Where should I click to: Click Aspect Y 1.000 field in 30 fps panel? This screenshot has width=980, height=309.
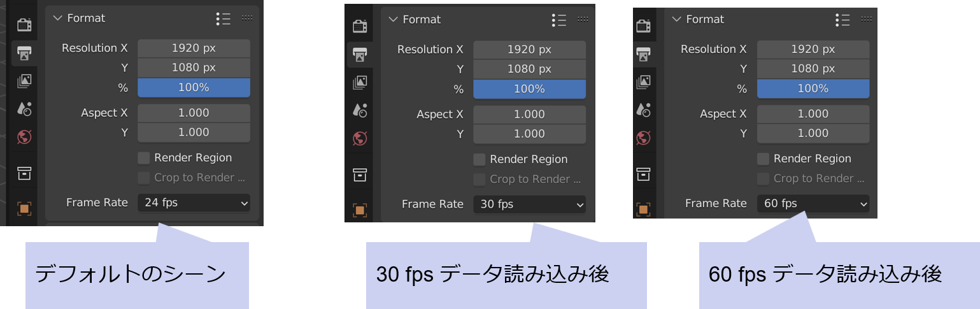click(529, 134)
